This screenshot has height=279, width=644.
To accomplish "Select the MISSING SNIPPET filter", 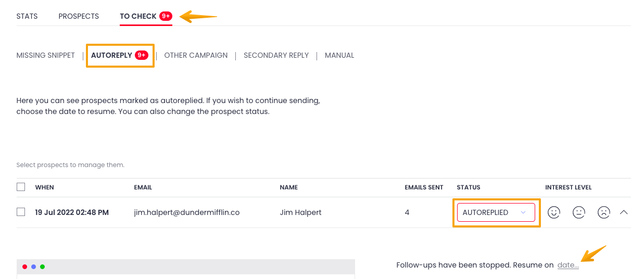I will click(46, 55).
